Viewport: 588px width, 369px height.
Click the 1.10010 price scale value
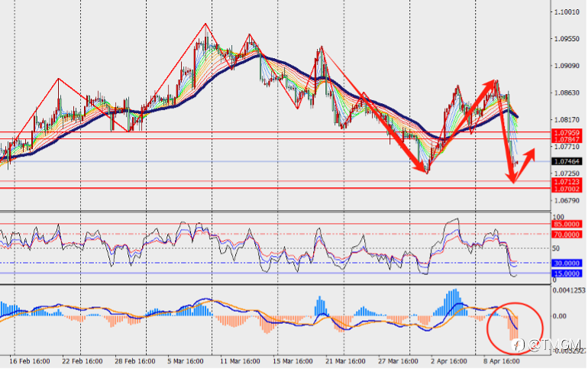(567, 12)
